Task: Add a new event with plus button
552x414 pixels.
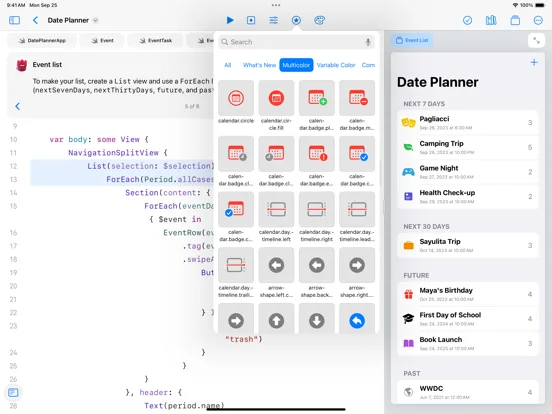Action: (534, 63)
